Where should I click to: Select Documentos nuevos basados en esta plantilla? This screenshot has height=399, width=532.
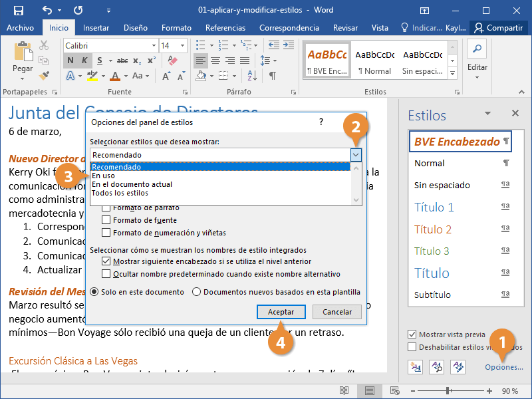coord(196,292)
